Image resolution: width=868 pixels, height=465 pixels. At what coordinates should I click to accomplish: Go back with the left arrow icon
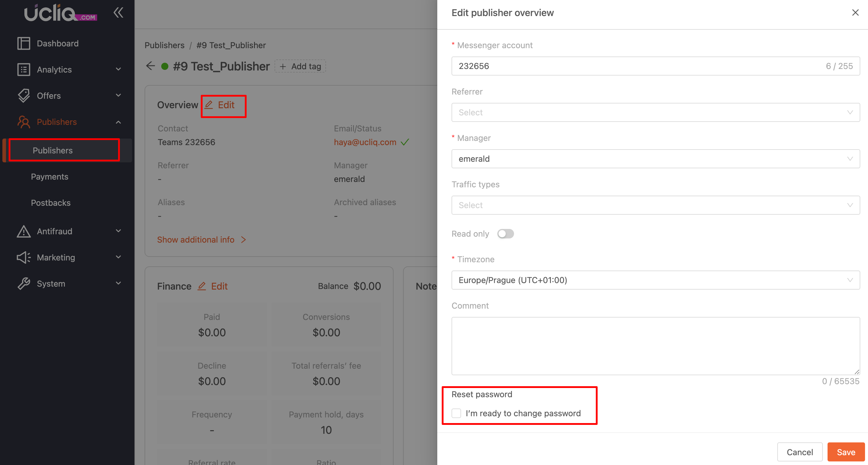[x=150, y=66]
